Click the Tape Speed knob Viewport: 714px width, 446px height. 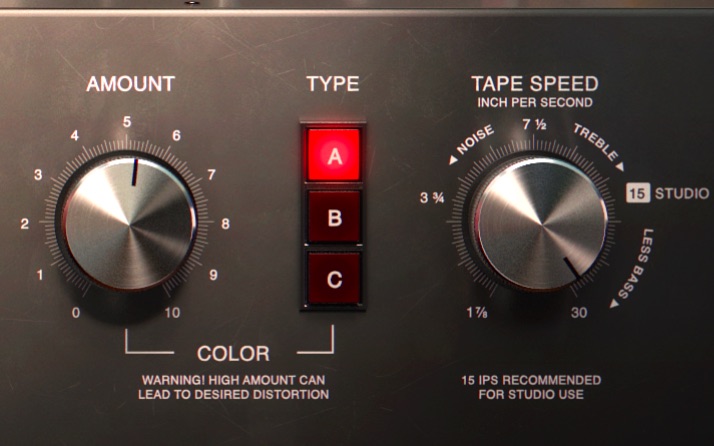[542, 224]
